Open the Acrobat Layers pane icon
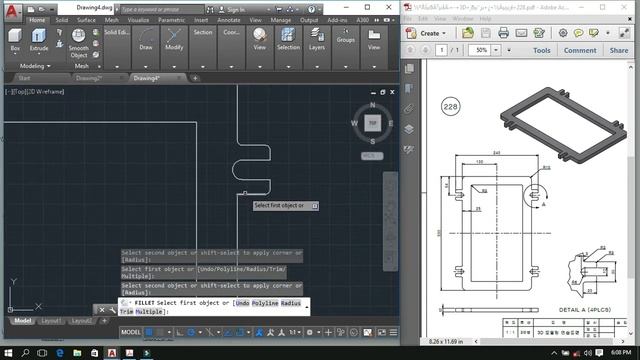 (409, 129)
